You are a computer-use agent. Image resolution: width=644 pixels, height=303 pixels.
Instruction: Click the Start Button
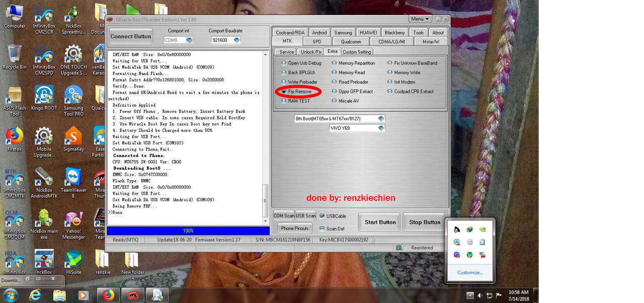(x=380, y=222)
